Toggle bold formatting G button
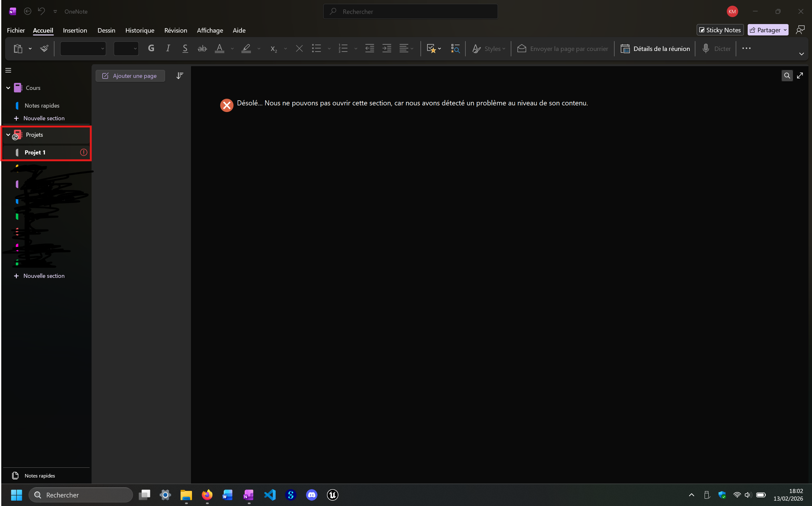812x506 pixels. point(151,48)
